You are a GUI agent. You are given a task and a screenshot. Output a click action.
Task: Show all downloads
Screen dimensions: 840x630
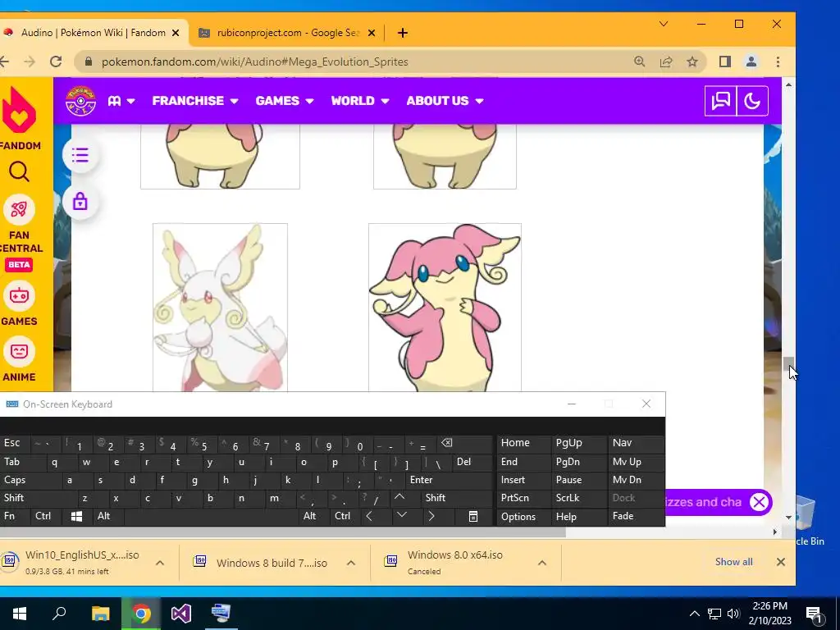[734, 562]
